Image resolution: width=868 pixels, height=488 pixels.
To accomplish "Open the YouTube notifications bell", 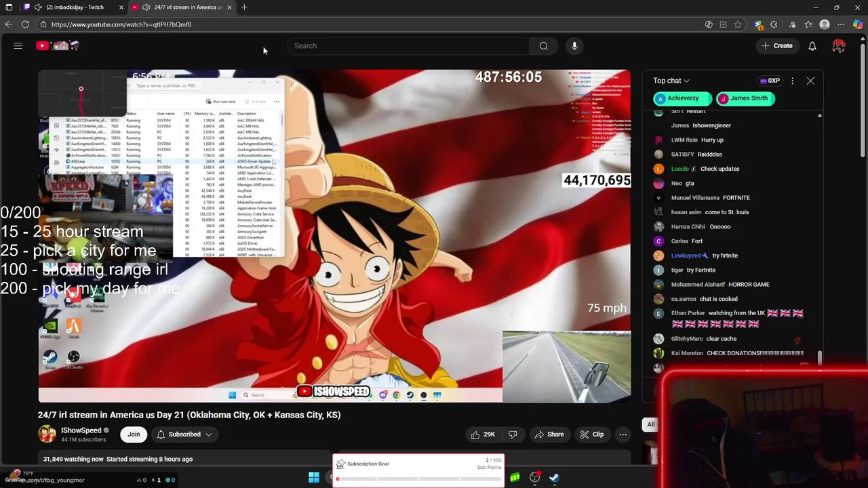I will (812, 45).
